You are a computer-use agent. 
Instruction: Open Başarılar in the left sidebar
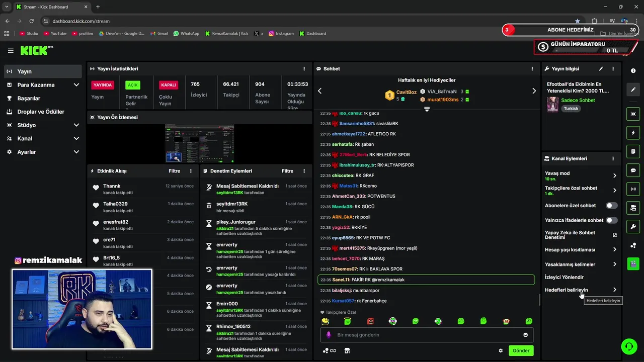pyautogui.click(x=43, y=98)
